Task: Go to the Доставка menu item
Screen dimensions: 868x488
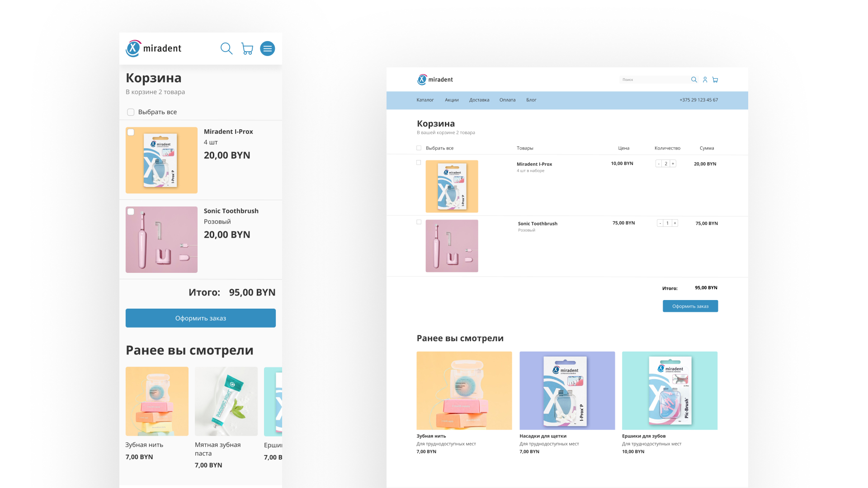Action: (x=479, y=100)
